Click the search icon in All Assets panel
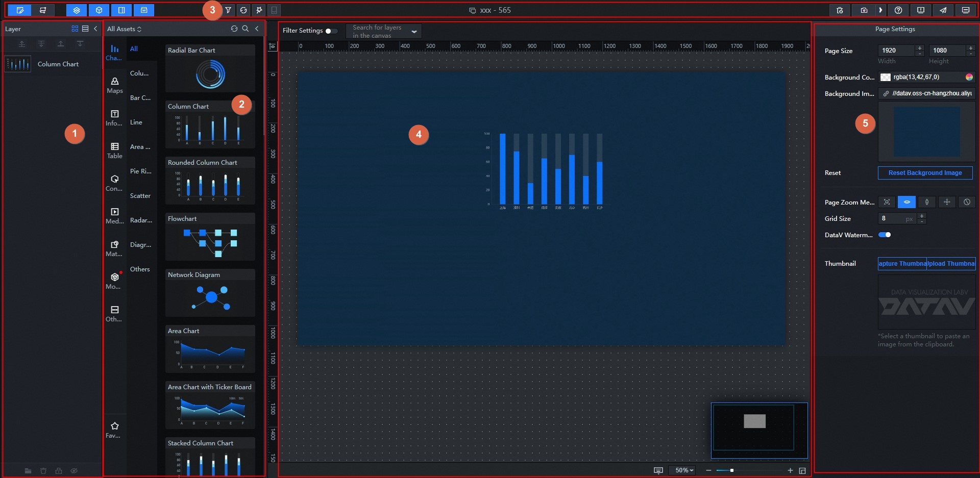 (246, 29)
